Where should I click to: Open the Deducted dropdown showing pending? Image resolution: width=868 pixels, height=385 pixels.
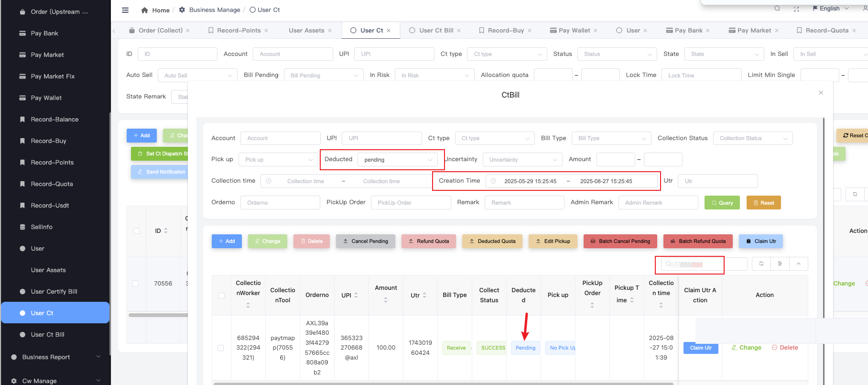(398, 160)
